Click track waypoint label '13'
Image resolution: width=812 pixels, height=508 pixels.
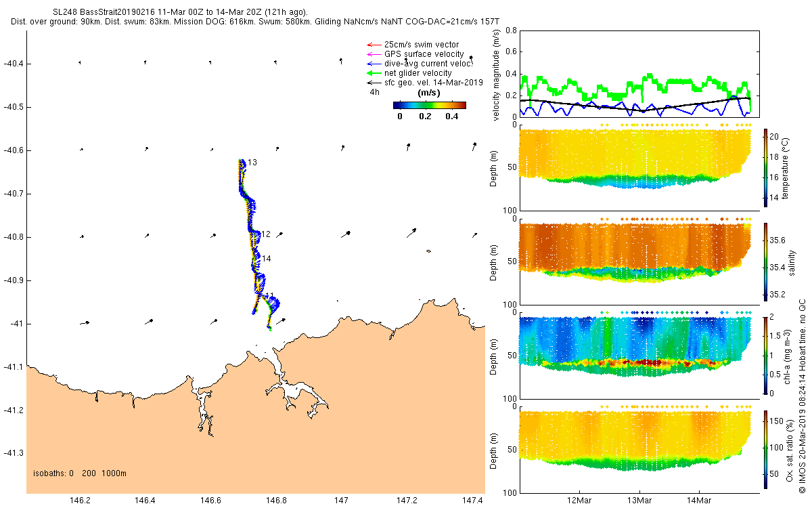252,163
